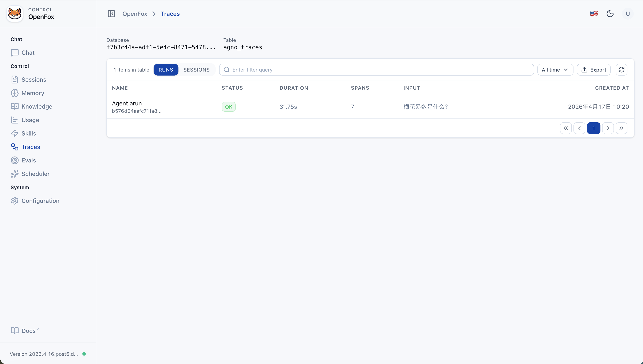The image size is (643, 364).
Task: Open the Memory panel
Action: 32,93
